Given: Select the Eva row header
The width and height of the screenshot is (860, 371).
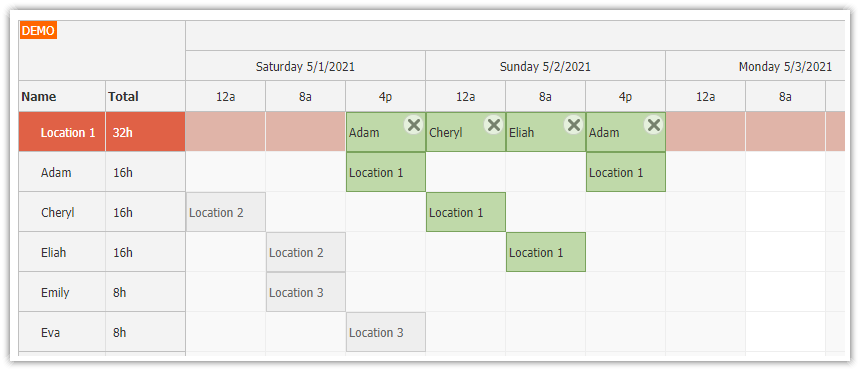Looking at the screenshot, I should (x=62, y=333).
